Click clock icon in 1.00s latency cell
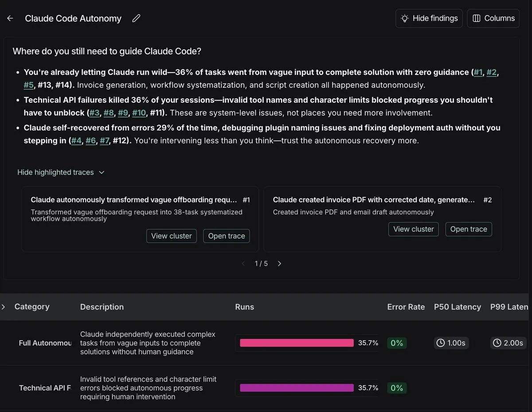The width and height of the screenshot is (532, 412). point(441,343)
